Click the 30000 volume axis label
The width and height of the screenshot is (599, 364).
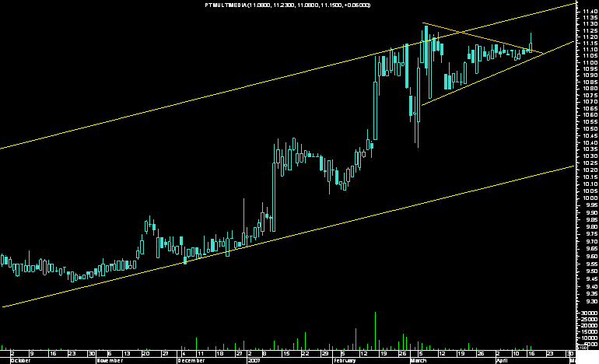pos(590,313)
